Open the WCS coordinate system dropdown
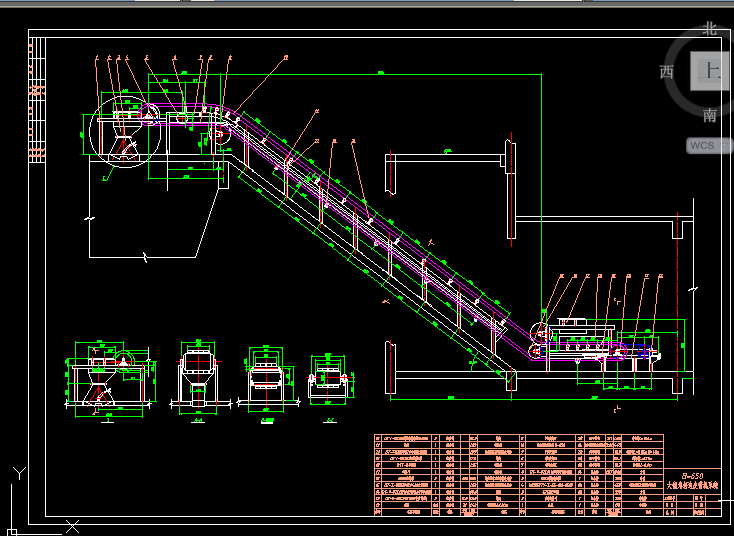The width and height of the screenshot is (734, 536). coord(707,145)
